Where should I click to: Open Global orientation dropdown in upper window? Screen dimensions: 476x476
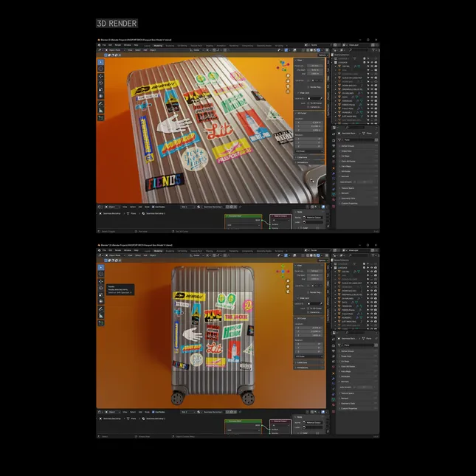pos(197,50)
